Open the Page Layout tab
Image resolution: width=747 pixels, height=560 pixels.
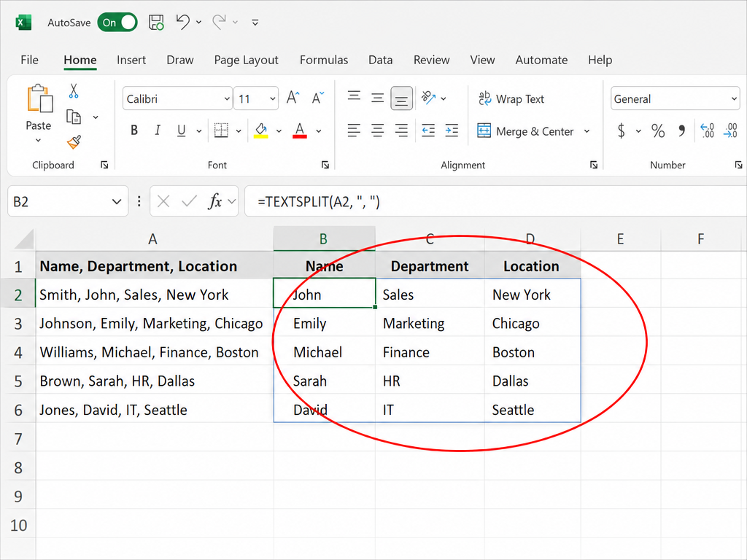[x=246, y=60]
